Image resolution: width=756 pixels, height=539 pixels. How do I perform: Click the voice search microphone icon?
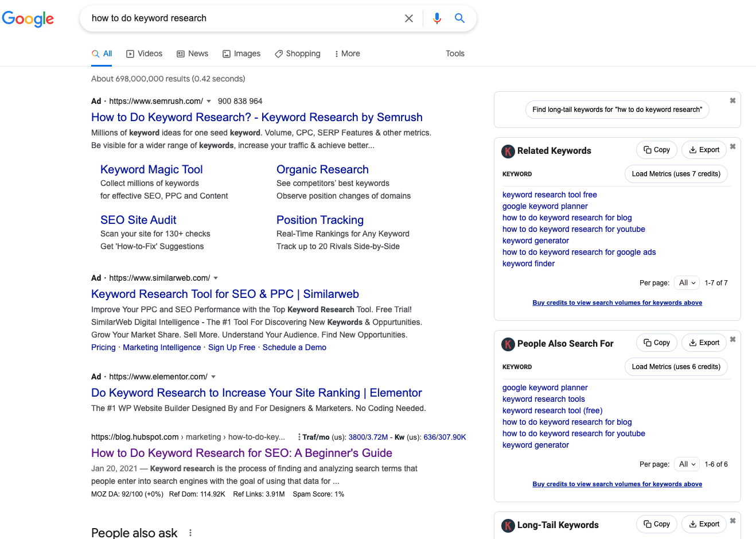point(437,18)
